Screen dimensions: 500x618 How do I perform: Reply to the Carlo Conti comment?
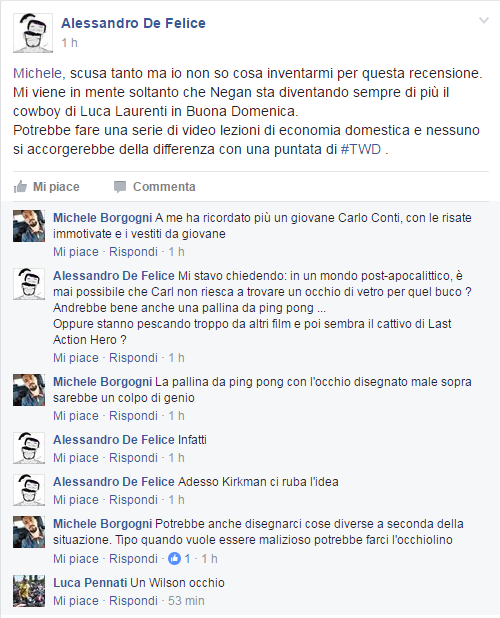point(133,252)
